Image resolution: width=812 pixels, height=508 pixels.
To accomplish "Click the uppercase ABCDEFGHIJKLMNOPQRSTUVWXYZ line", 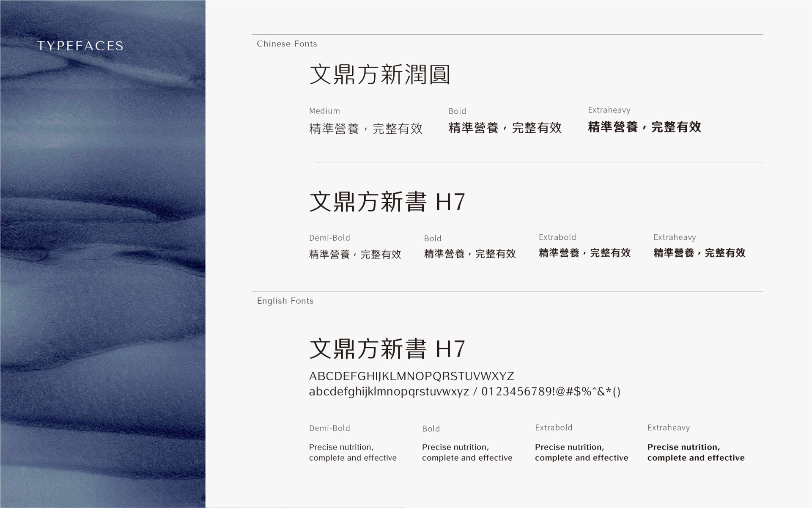I will tap(411, 376).
